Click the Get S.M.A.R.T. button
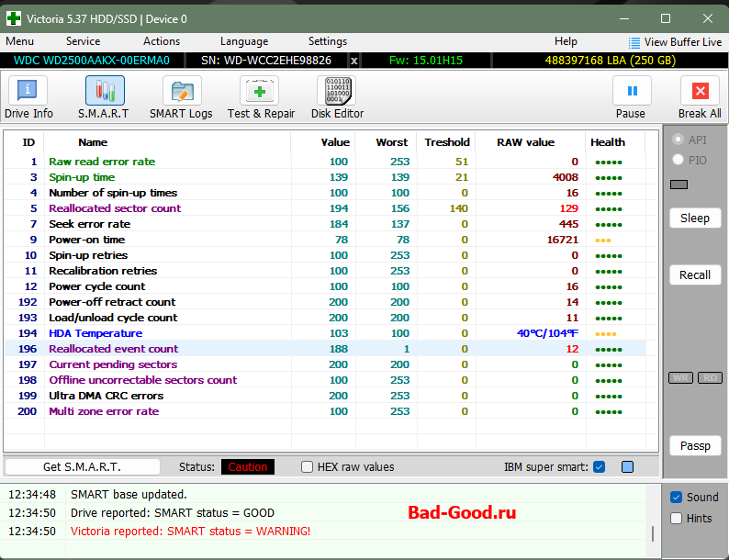 click(x=82, y=466)
